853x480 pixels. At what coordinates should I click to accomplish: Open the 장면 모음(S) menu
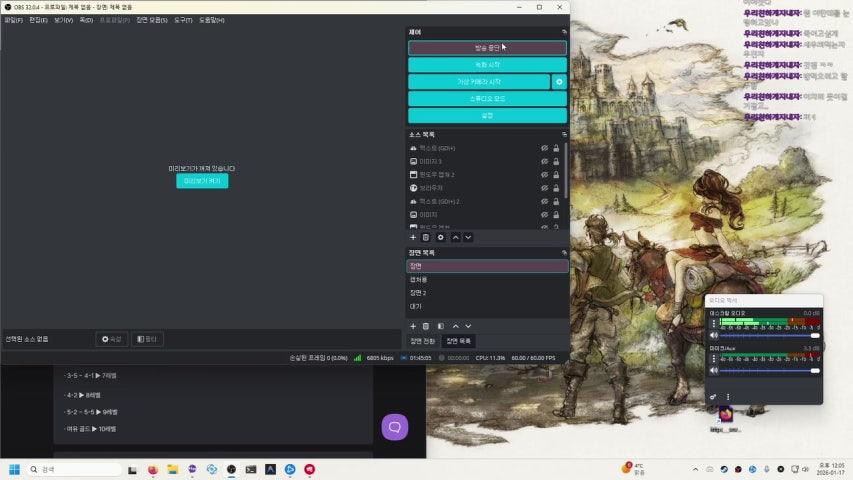152,20
